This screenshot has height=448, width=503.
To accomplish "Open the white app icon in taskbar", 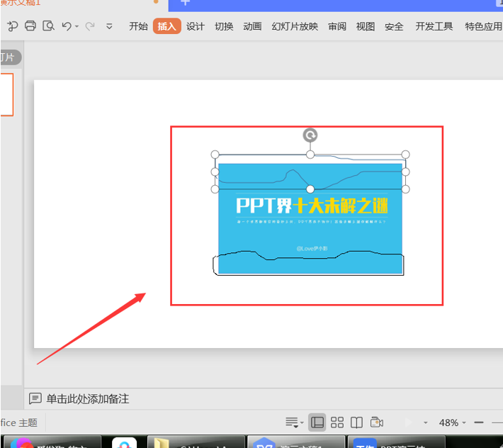I will pos(124,442).
